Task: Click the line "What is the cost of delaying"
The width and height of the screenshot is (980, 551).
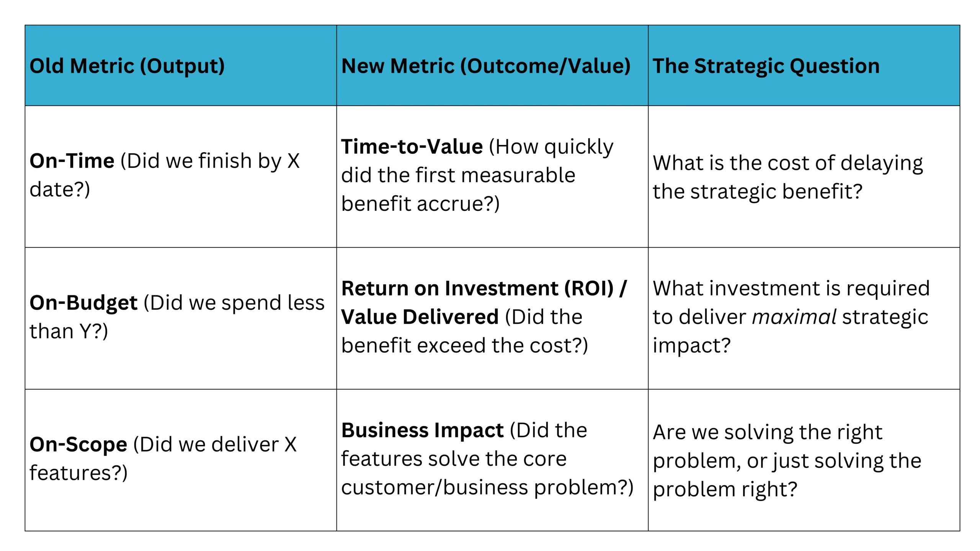Action: click(788, 163)
